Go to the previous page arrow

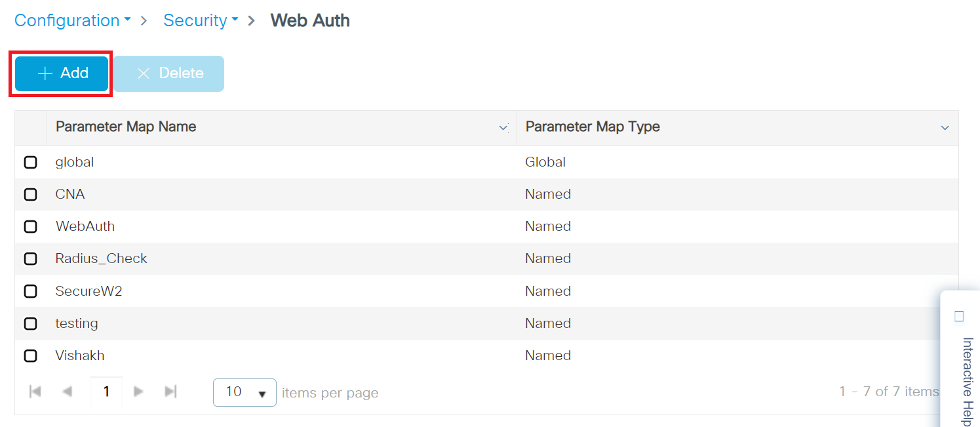click(67, 392)
